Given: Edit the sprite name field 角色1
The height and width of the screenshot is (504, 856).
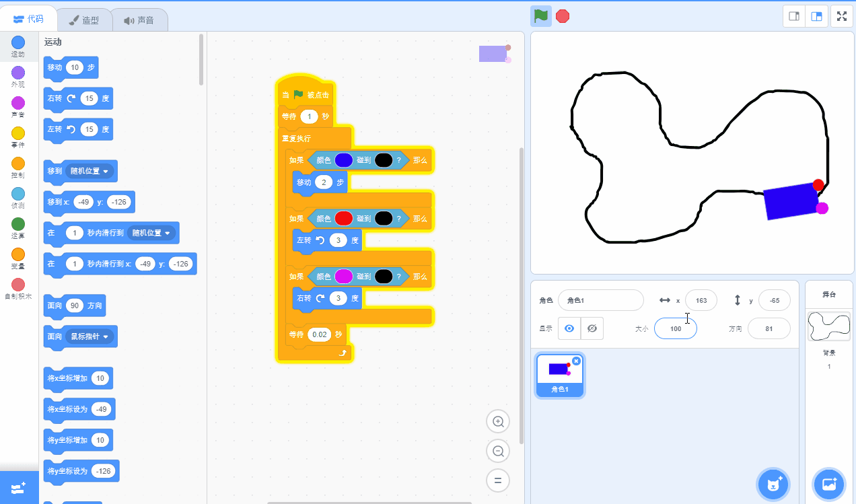Looking at the screenshot, I should click(x=601, y=300).
